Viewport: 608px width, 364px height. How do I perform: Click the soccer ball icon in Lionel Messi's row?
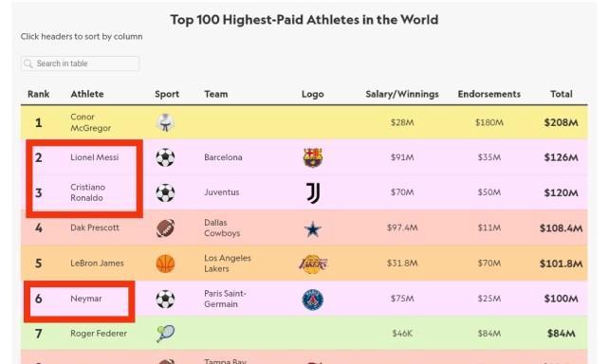click(x=165, y=157)
